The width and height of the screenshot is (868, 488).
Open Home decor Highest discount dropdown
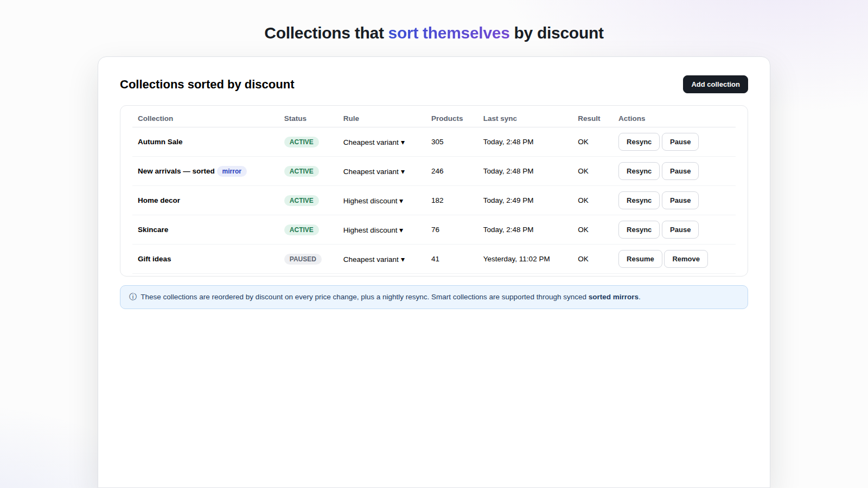(373, 201)
